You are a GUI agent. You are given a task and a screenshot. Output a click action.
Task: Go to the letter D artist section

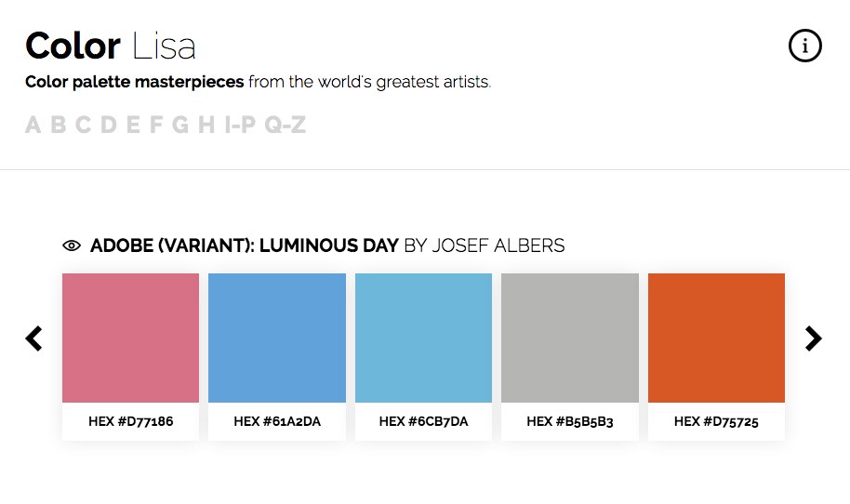(x=109, y=125)
